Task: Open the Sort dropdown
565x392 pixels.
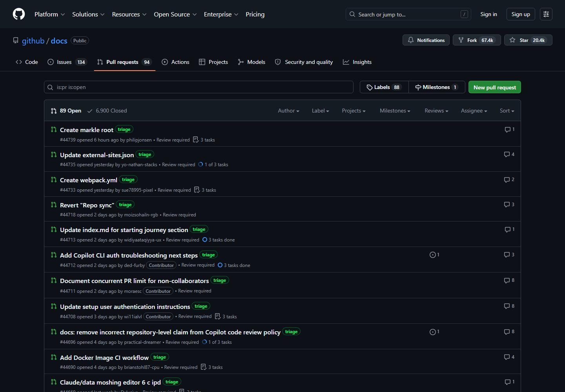Action: click(x=507, y=111)
